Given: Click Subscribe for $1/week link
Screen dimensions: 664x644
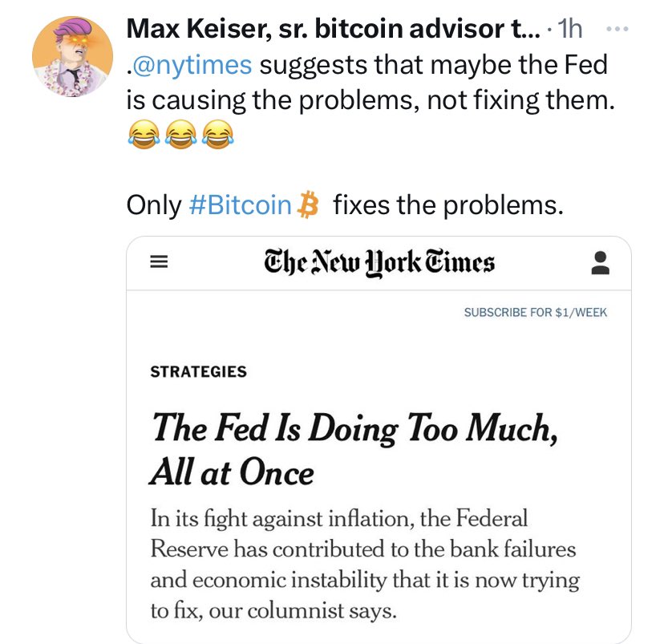Looking at the screenshot, I should click(x=535, y=312).
